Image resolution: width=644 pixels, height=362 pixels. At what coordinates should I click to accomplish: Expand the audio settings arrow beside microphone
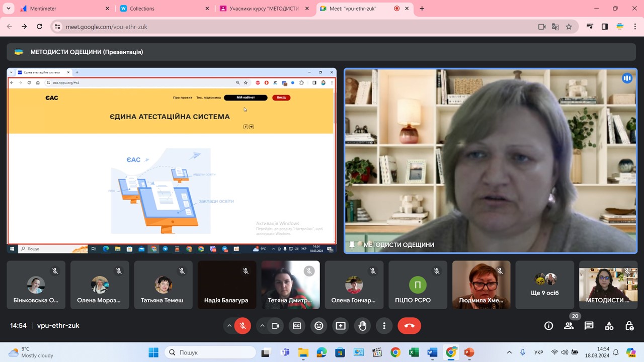229,326
